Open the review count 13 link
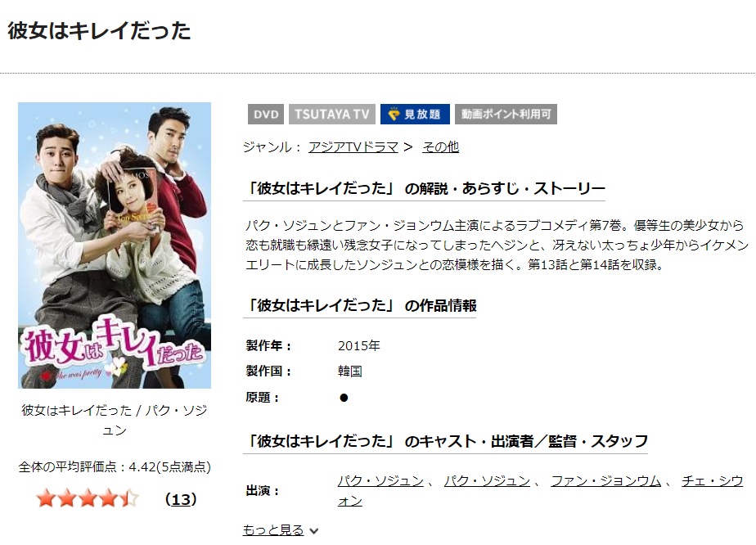The height and width of the screenshot is (545, 756). point(181,499)
